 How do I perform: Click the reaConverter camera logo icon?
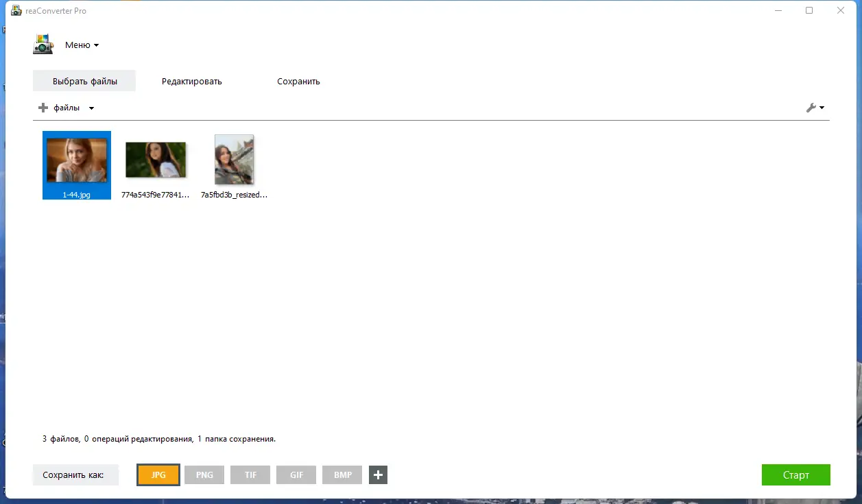(43, 45)
